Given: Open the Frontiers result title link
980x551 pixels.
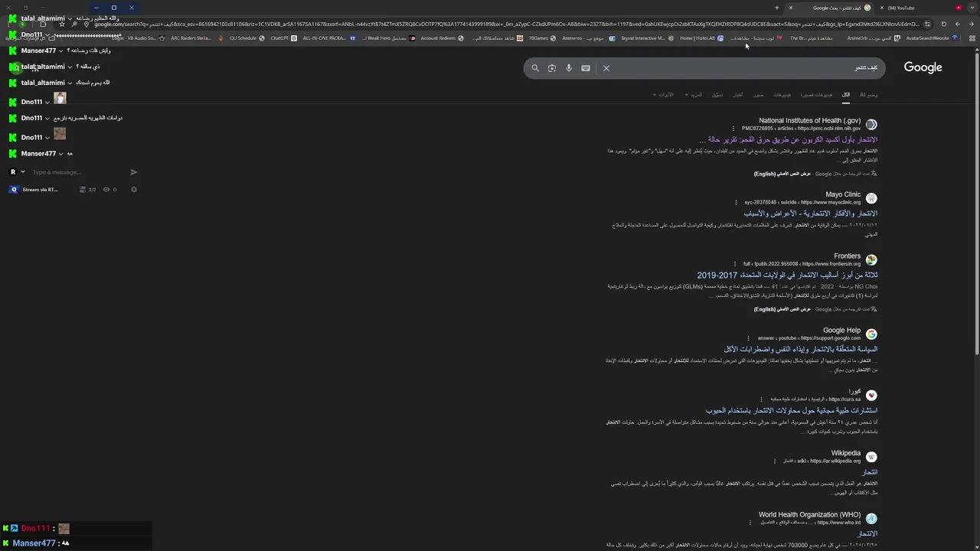Looking at the screenshot, I should pos(787,275).
